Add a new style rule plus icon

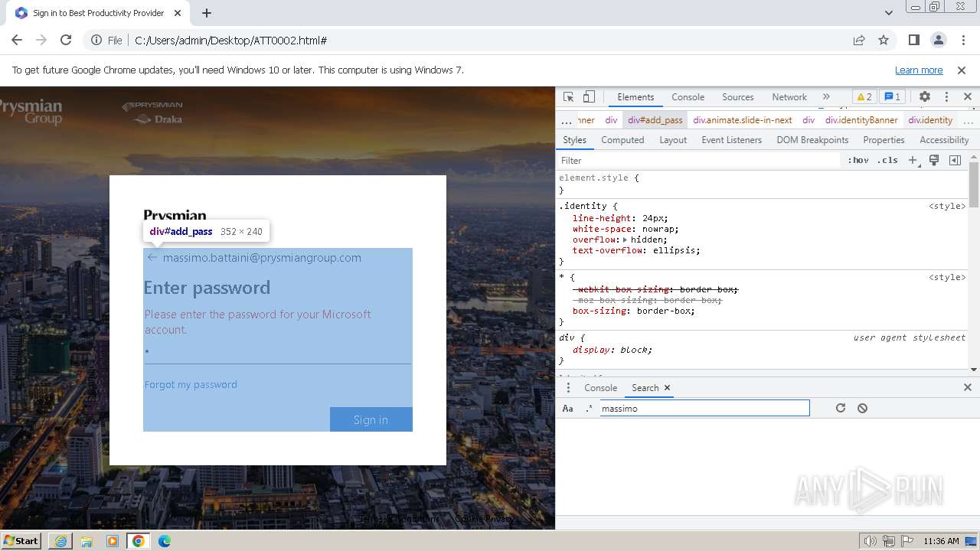tap(913, 160)
